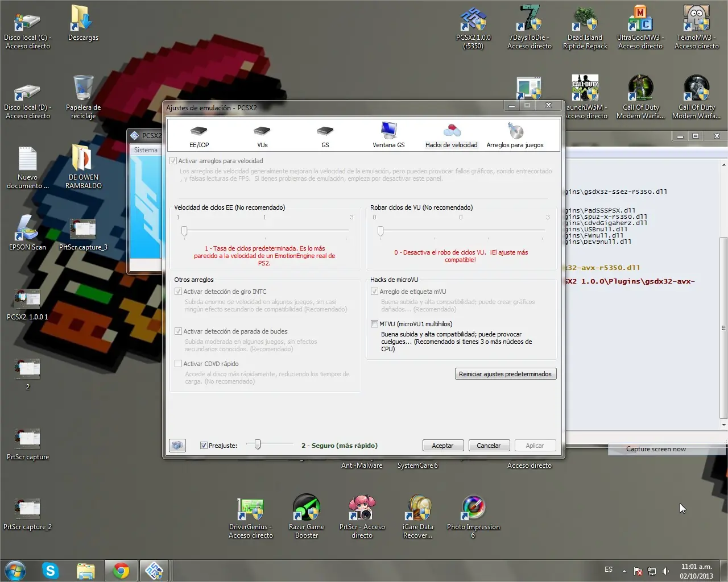Click the Preajuste preset slider handle
728x582 pixels.
(x=258, y=444)
